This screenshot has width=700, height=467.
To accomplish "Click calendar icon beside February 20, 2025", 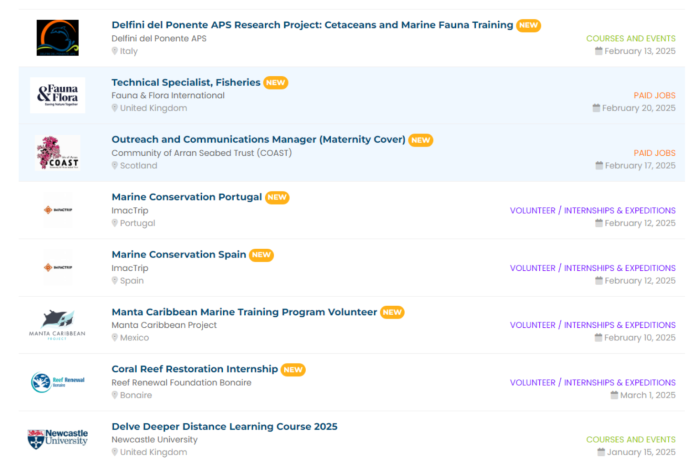I will [596, 108].
